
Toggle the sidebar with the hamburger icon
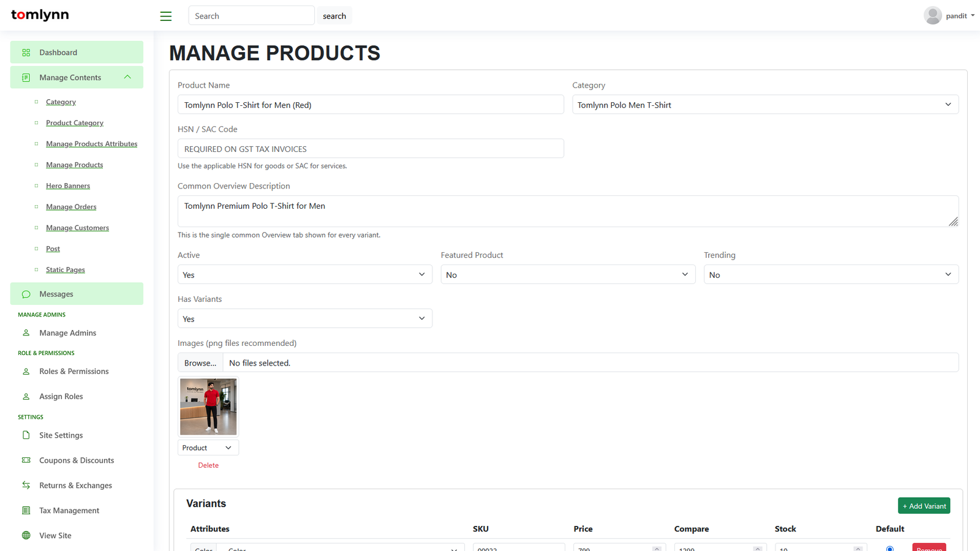[x=166, y=17]
